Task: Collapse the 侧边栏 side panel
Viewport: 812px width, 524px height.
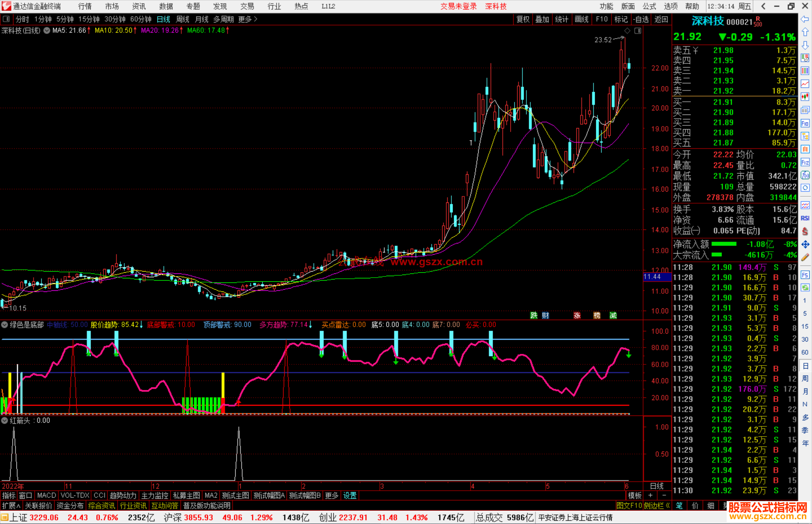Action: [x=656, y=506]
